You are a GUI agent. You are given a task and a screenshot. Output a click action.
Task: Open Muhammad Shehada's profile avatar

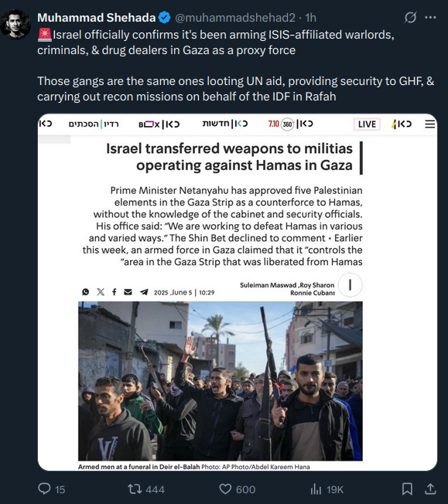(x=15, y=25)
